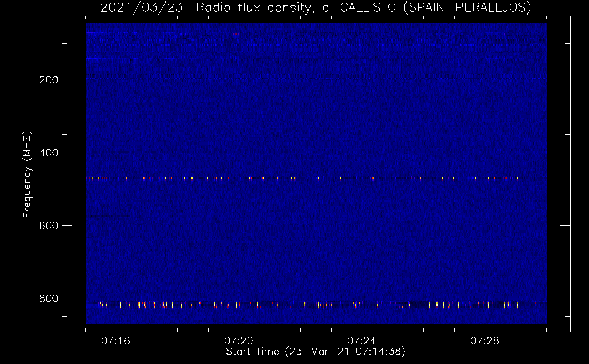Screen dimensions: 589x364
Task: Click the 'Start Time (23-Mar-21 07:14:38)' x-axis label
Action: click(x=316, y=352)
